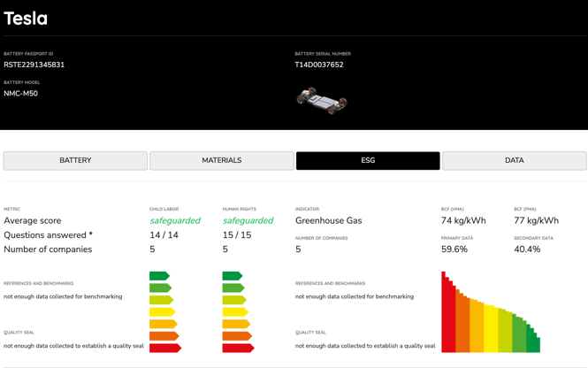Open the BATTERY tab

tap(75, 160)
